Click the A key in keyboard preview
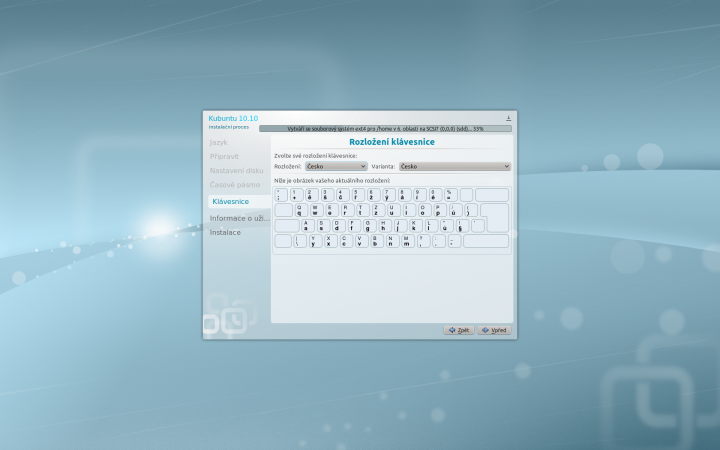This screenshot has height=450, width=720. click(308, 225)
